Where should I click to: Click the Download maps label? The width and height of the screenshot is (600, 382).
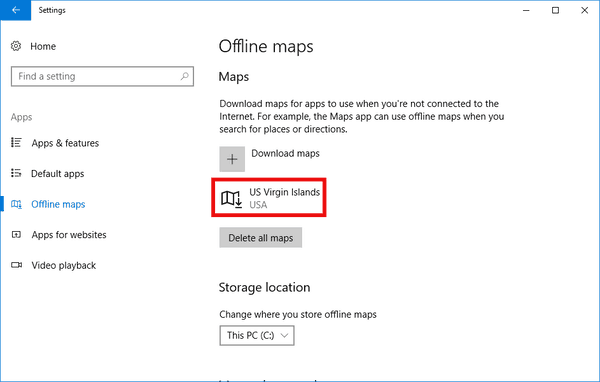285,153
